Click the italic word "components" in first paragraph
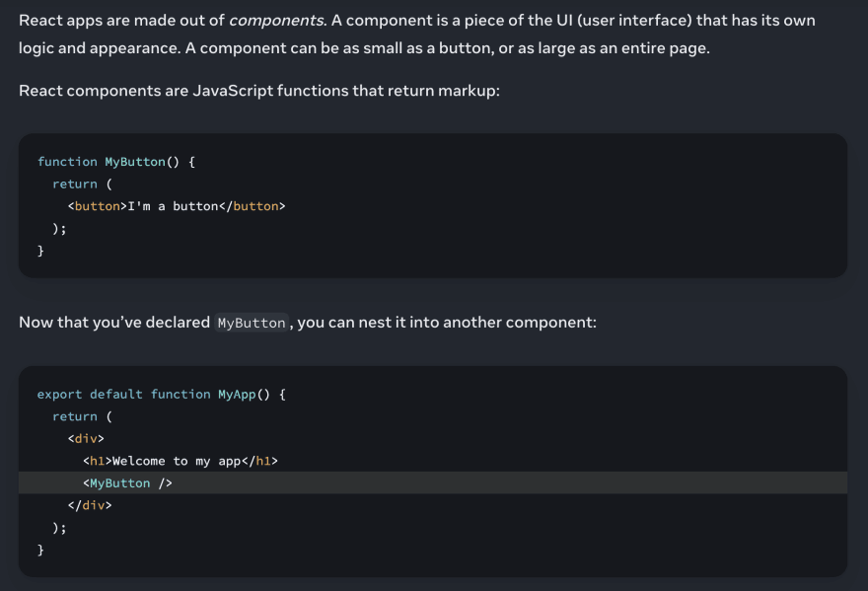Image resolution: width=868 pixels, height=591 pixels. click(x=276, y=21)
